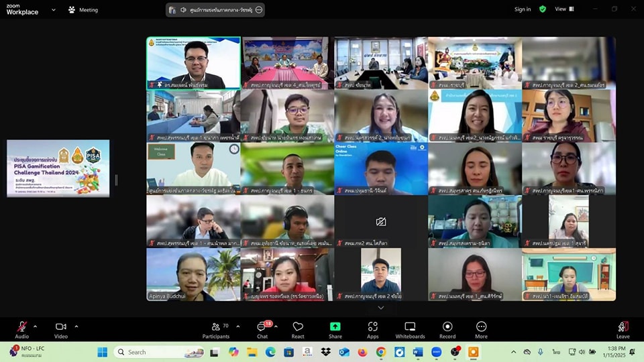Switch to the Zoom taskbar icon
Screen dimensions: 644x362
[436, 352]
